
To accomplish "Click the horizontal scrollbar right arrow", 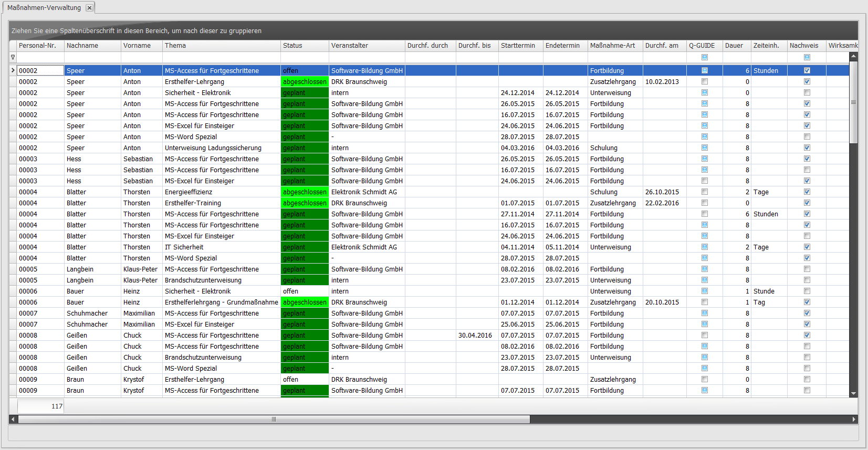I will click(854, 419).
